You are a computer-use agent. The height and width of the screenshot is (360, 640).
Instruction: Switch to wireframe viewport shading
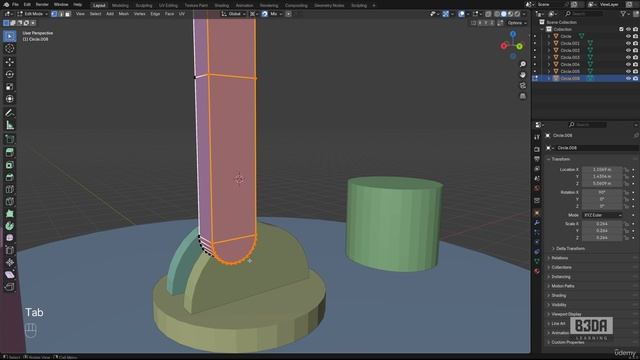tap(497, 14)
